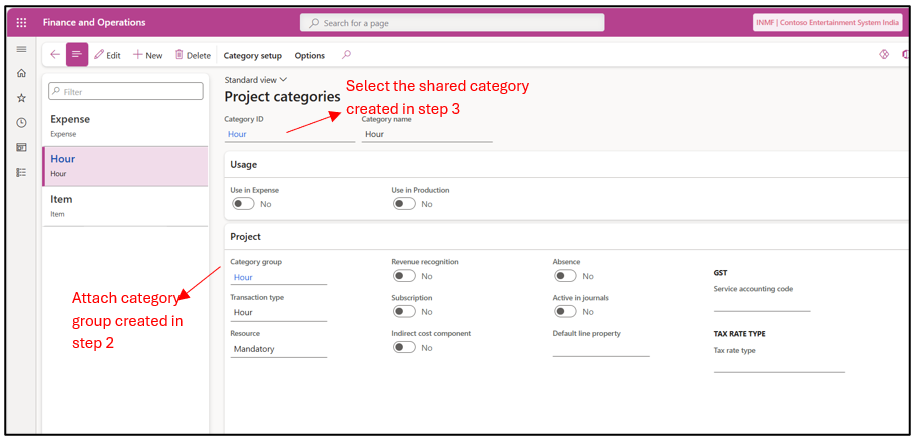Click Edit in the action pane
912x438 pixels.
tap(108, 55)
